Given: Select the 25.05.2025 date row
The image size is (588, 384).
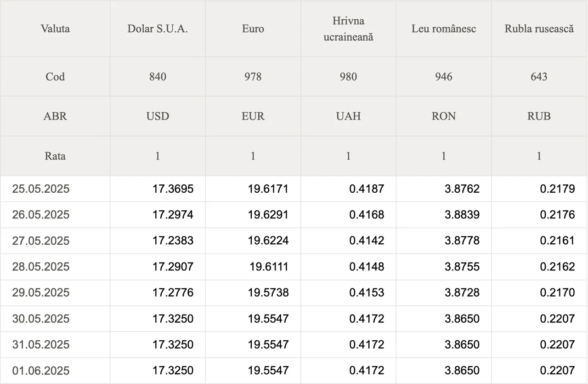Looking at the screenshot, I should (x=294, y=189).
